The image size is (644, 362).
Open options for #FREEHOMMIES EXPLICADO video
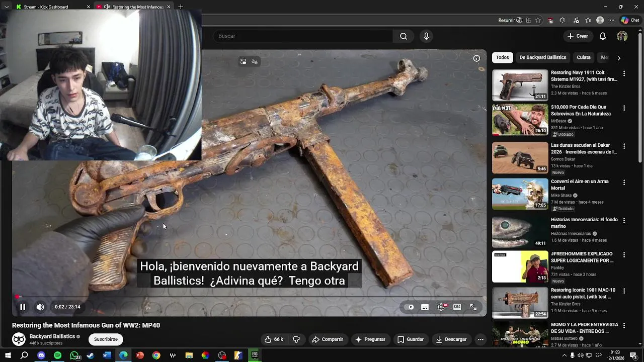pyautogui.click(x=624, y=255)
